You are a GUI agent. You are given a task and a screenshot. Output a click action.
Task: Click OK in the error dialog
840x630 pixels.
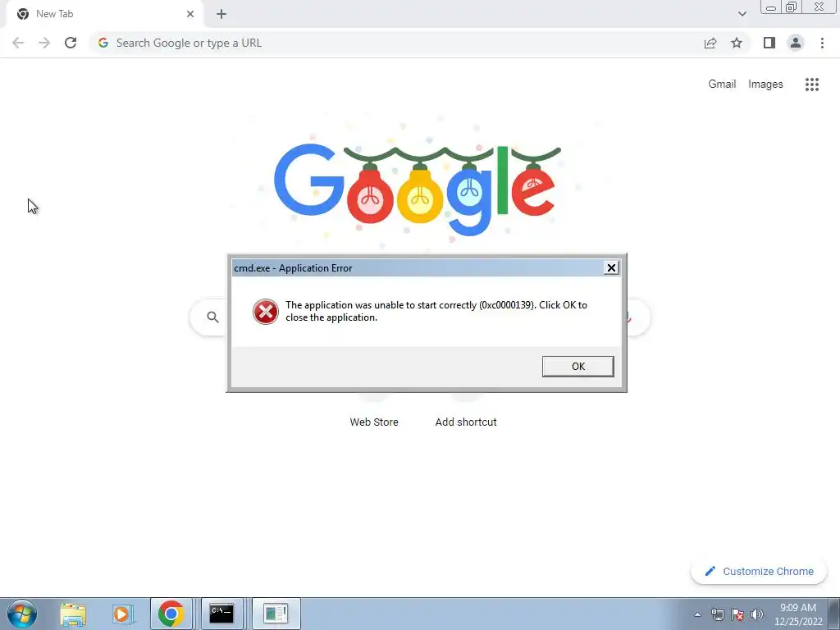tap(577, 367)
